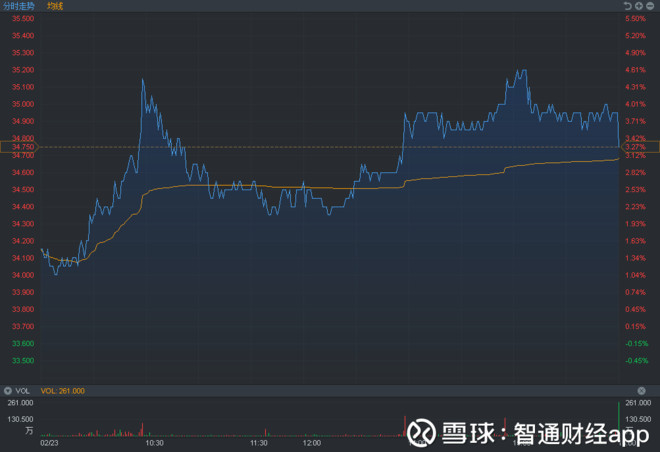
Task: Select the 分时走势 tab label
Action: [x=19, y=6]
